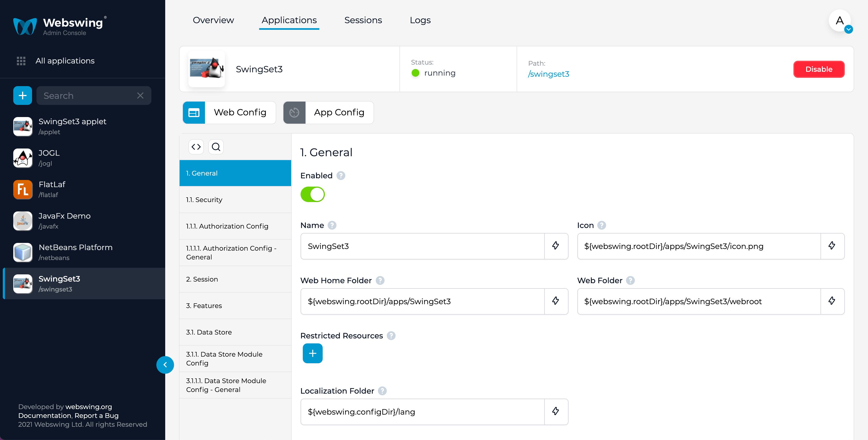Select 3.1.1. Data Store Module Config

pos(235,359)
